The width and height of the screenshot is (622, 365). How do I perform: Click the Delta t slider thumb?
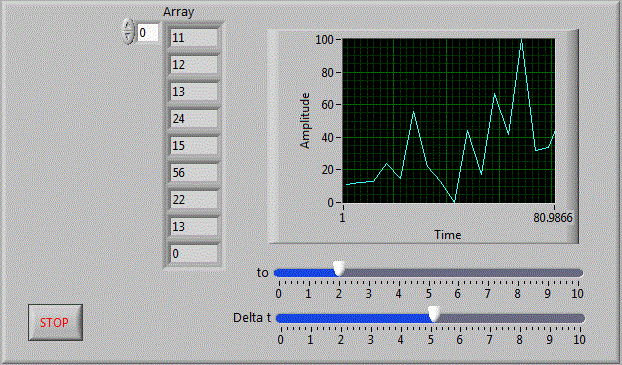tap(434, 314)
